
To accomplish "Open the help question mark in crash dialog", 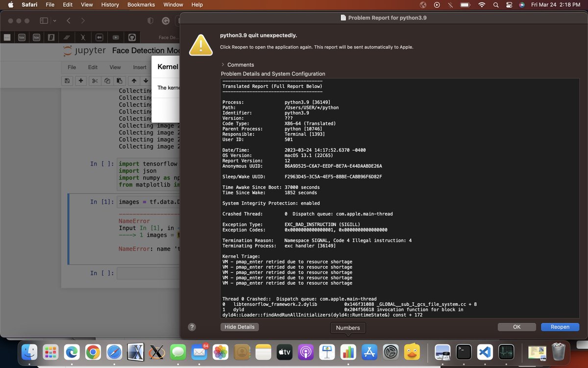I will click(x=192, y=327).
